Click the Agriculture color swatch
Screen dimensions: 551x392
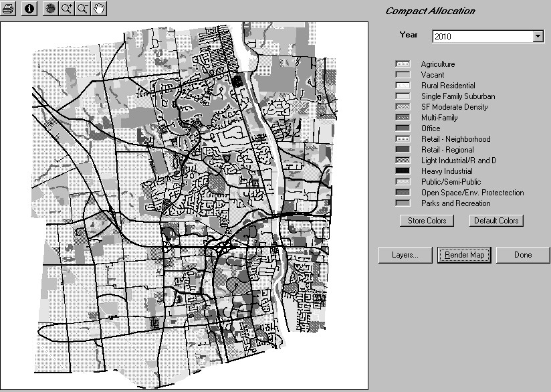[403, 64]
